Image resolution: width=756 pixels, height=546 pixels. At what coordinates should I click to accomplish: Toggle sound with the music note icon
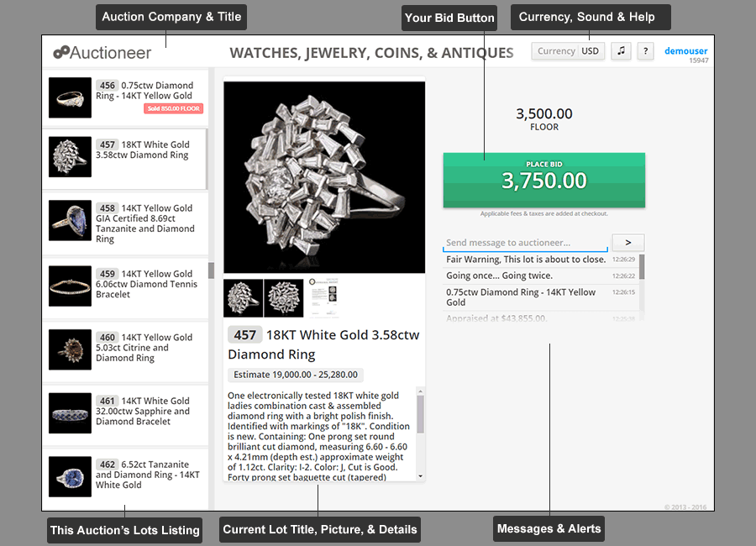click(x=622, y=50)
